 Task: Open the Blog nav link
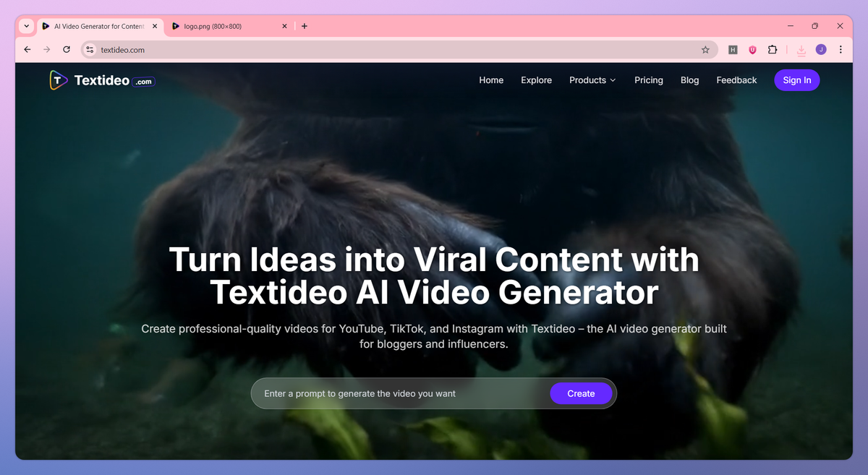tap(689, 80)
